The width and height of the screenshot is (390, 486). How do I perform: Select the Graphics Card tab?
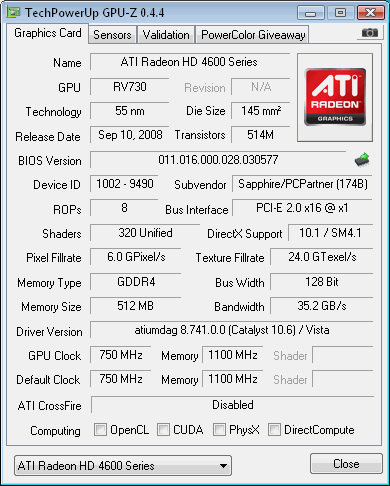(x=48, y=33)
